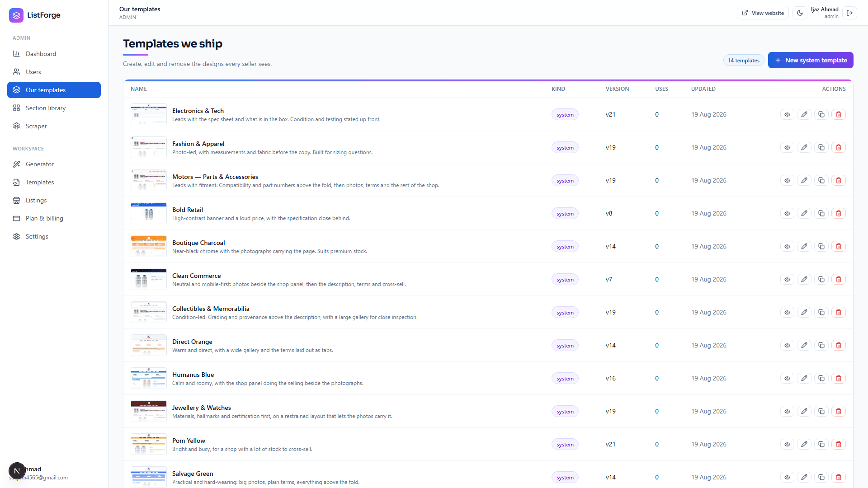868x488 pixels.
Task: Toggle dark mode with the moon icon
Action: tap(800, 13)
